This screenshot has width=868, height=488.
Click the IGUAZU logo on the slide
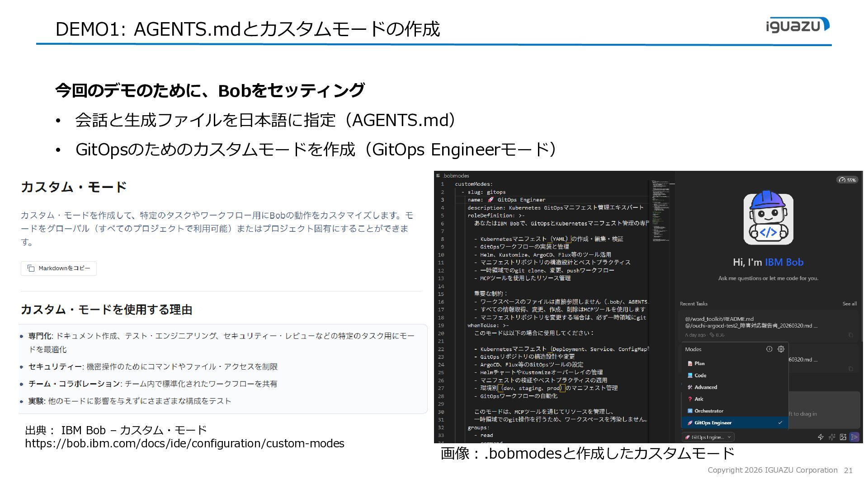[798, 25]
